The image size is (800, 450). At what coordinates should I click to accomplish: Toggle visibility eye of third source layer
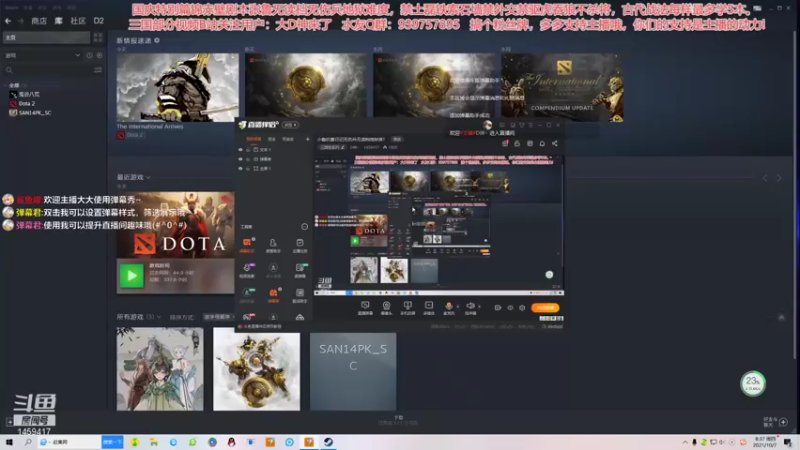point(240,168)
